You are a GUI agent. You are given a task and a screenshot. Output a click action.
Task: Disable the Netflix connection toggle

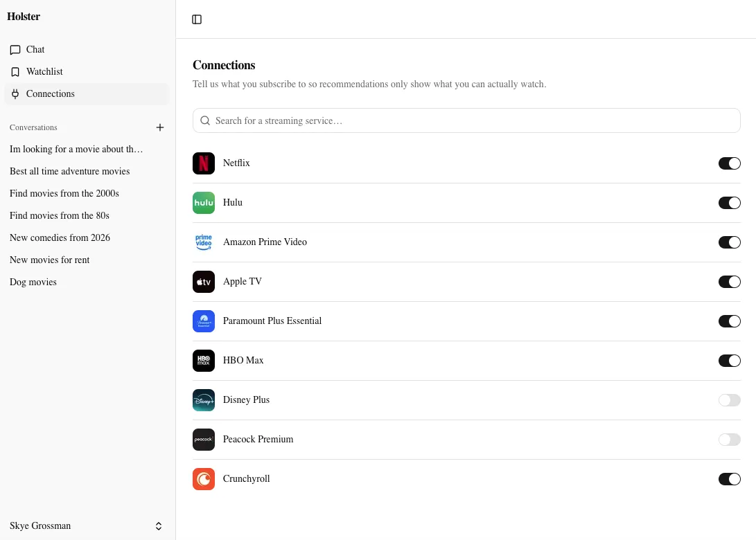click(729, 163)
